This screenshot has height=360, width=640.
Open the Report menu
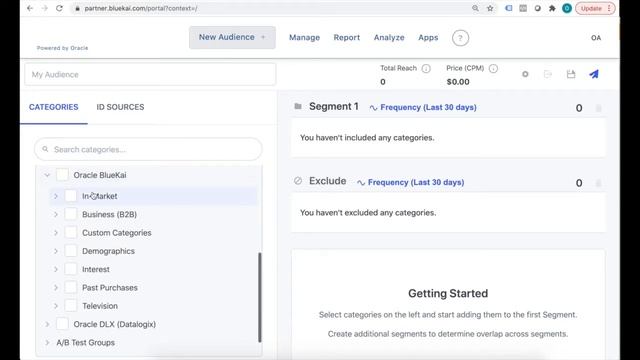click(347, 38)
